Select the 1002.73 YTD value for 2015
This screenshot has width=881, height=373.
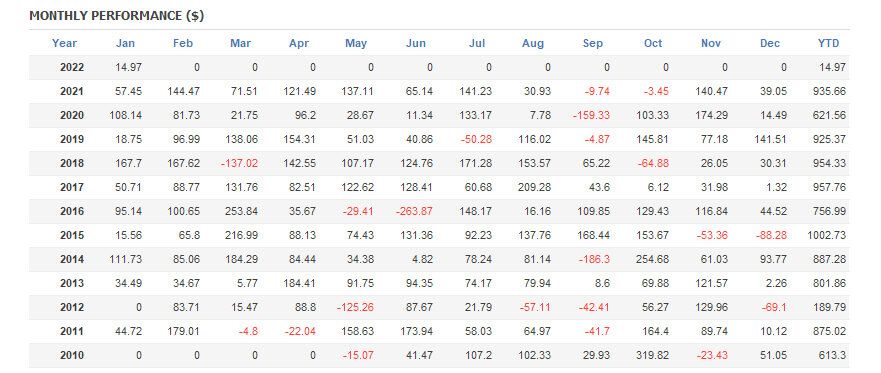[x=826, y=235]
